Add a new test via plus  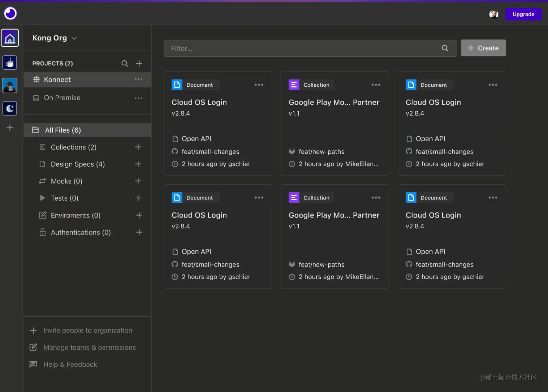pyautogui.click(x=138, y=198)
